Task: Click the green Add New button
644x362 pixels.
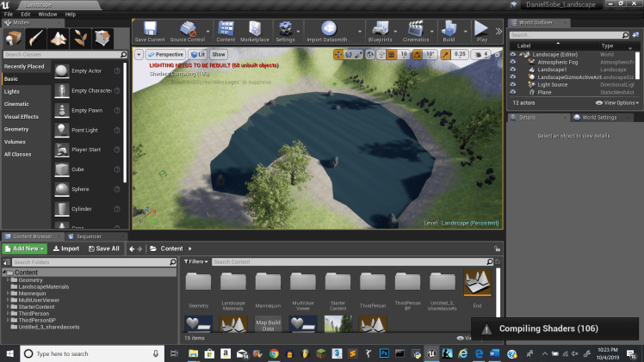Action: 24,248
